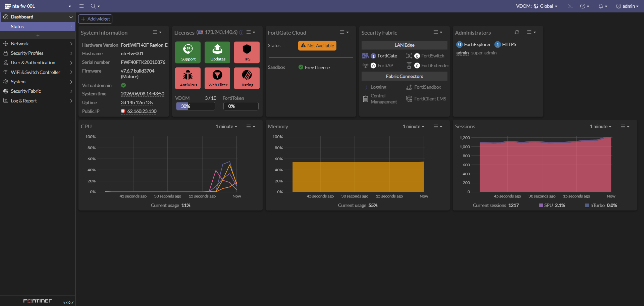Image resolution: width=644 pixels, height=306 pixels.
Task: Click the FortiGate device icon in Security Fabric
Action: (365, 56)
